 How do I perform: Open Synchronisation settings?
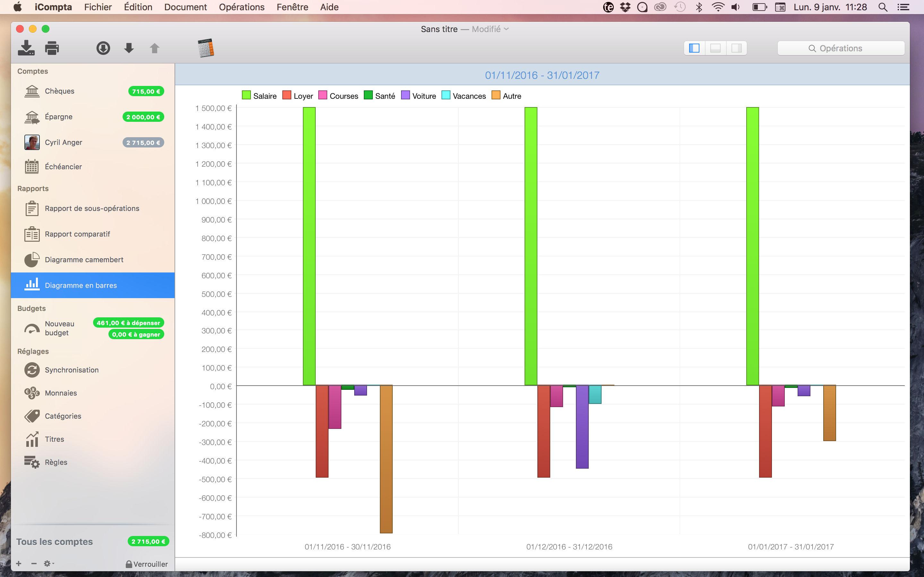pyautogui.click(x=72, y=370)
